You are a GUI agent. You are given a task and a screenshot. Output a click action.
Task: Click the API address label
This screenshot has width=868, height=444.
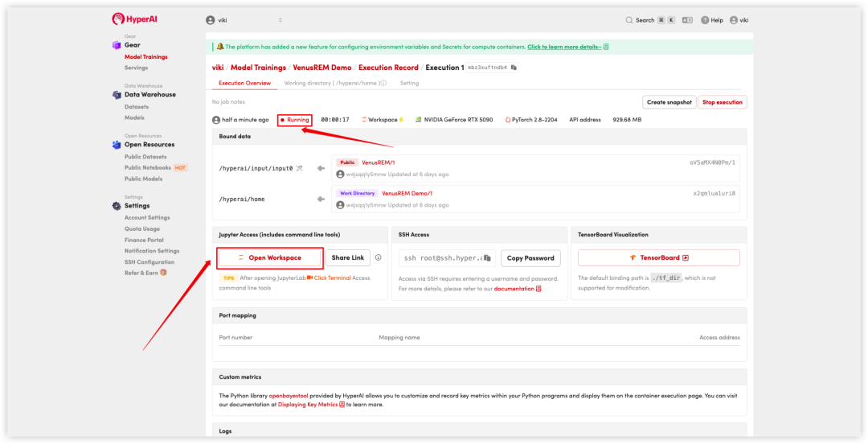(x=584, y=120)
